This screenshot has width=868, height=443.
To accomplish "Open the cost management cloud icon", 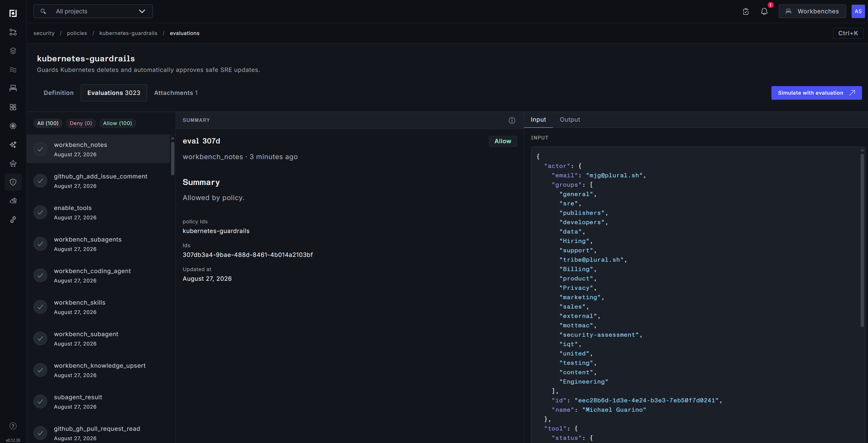I will click(13, 201).
